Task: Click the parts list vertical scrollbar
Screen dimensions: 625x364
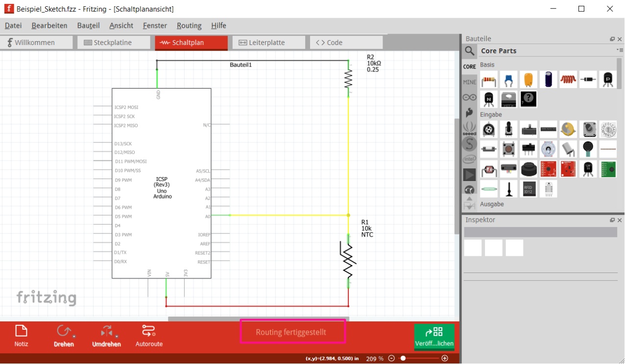Action: [620, 72]
